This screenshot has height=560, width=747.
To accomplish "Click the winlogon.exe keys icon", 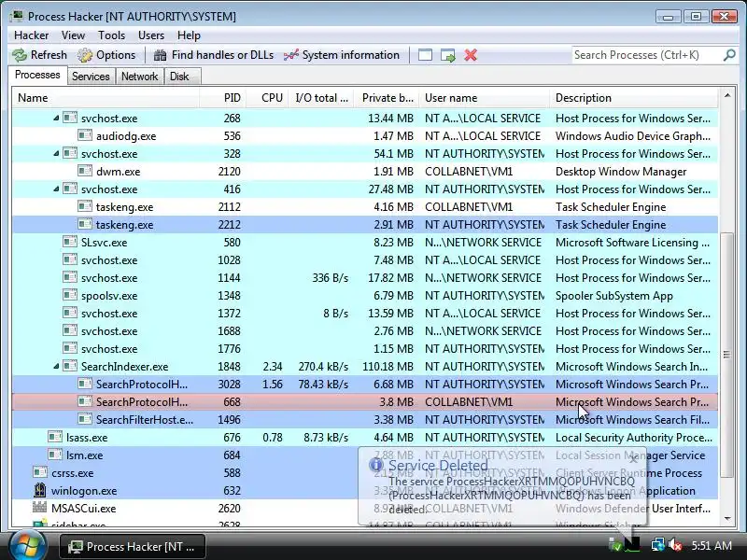I will click(40, 490).
